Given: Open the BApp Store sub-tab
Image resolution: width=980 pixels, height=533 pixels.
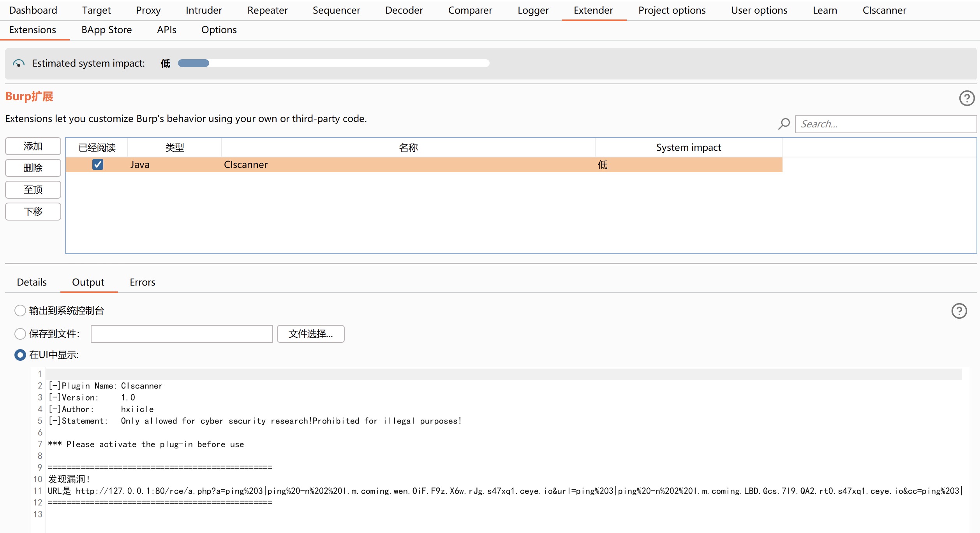Looking at the screenshot, I should 106,30.
